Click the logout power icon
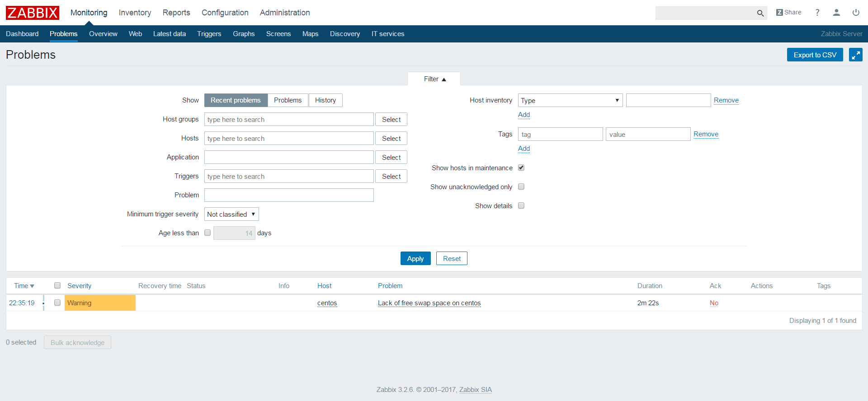This screenshot has width=868, height=401. point(856,13)
